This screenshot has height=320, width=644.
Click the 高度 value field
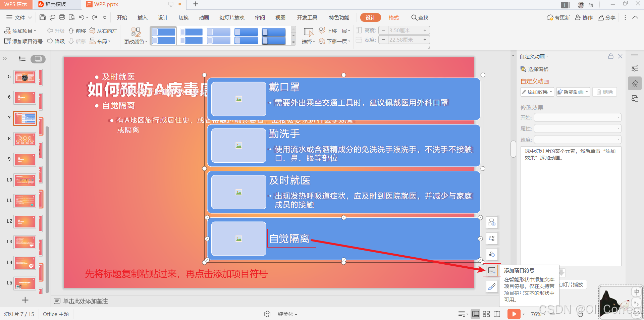pyautogui.click(x=404, y=30)
